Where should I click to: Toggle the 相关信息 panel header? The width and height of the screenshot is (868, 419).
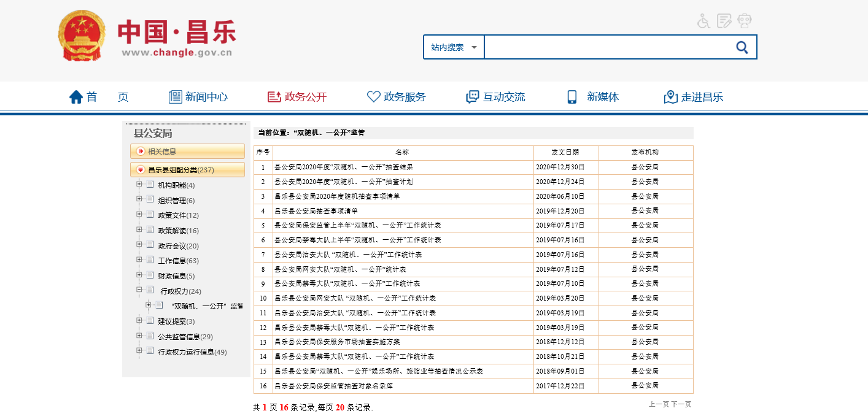point(187,152)
